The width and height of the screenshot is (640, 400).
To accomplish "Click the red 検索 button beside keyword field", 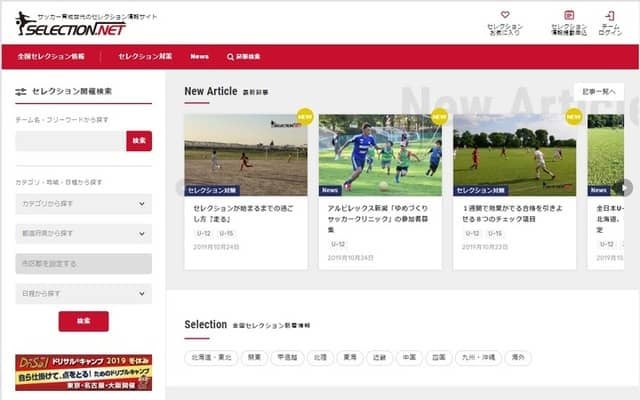I will click(139, 141).
